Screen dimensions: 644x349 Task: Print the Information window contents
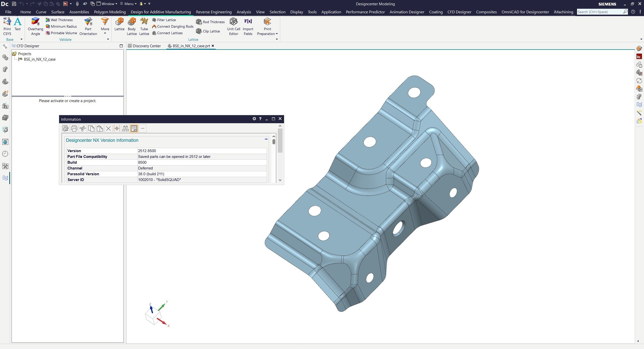(74, 128)
